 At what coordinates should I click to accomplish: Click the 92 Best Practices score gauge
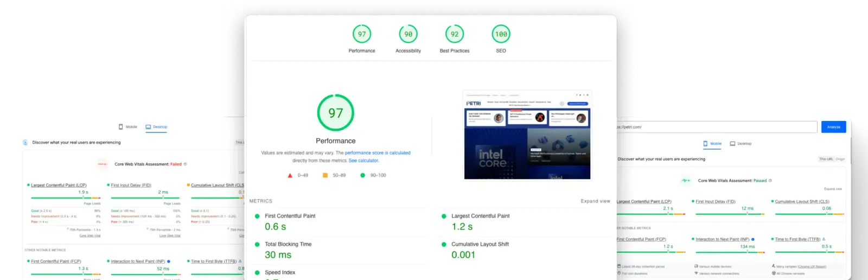click(x=455, y=34)
